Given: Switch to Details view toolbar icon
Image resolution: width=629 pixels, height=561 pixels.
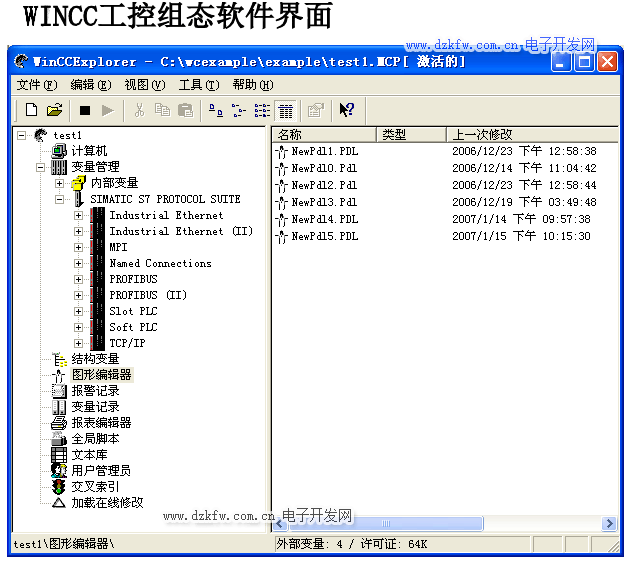Looking at the screenshot, I should pos(286,110).
